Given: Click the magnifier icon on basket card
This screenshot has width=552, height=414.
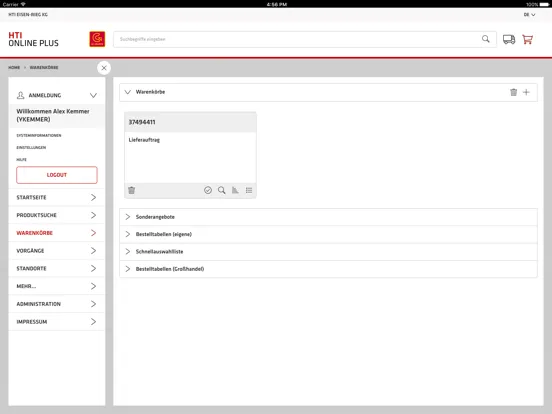Looking at the screenshot, I should pyautogui.click(x=221, y=190).
